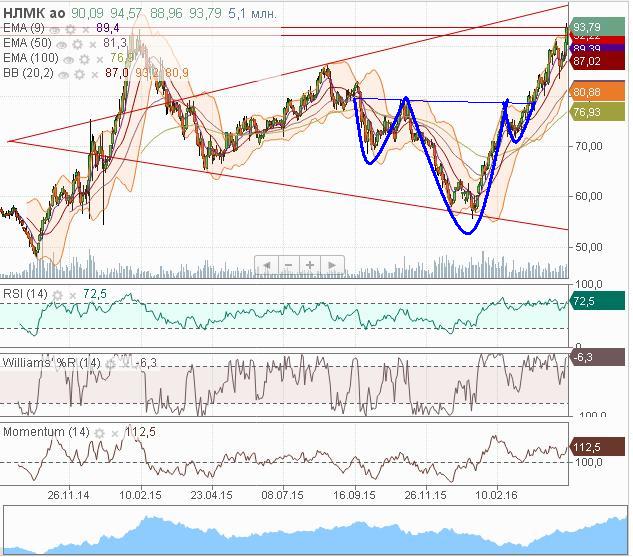Open settings gear for EMA (100)
This screenshot has height=557, width=633.
pyautogui.click(x=86, y=58)
